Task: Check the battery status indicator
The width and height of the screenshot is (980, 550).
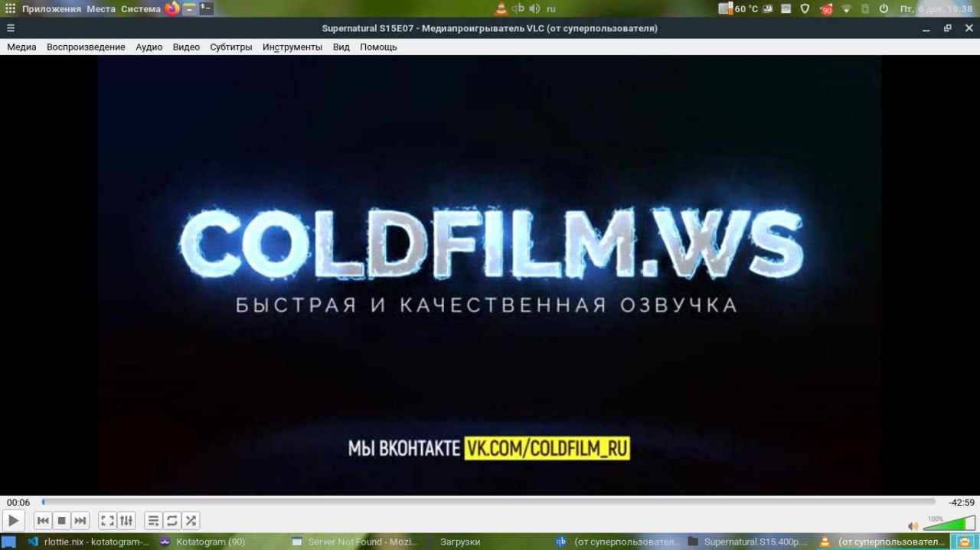Action: 865,9
